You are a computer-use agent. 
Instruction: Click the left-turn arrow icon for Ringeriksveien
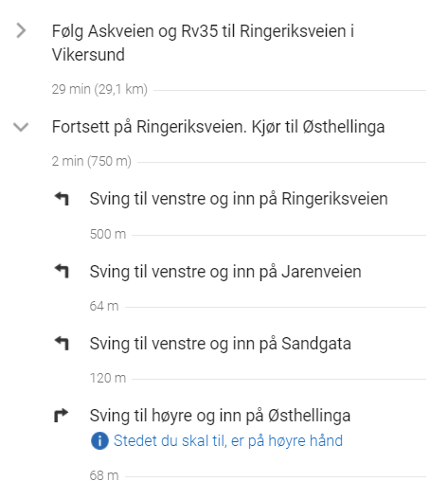coord(62,199)
